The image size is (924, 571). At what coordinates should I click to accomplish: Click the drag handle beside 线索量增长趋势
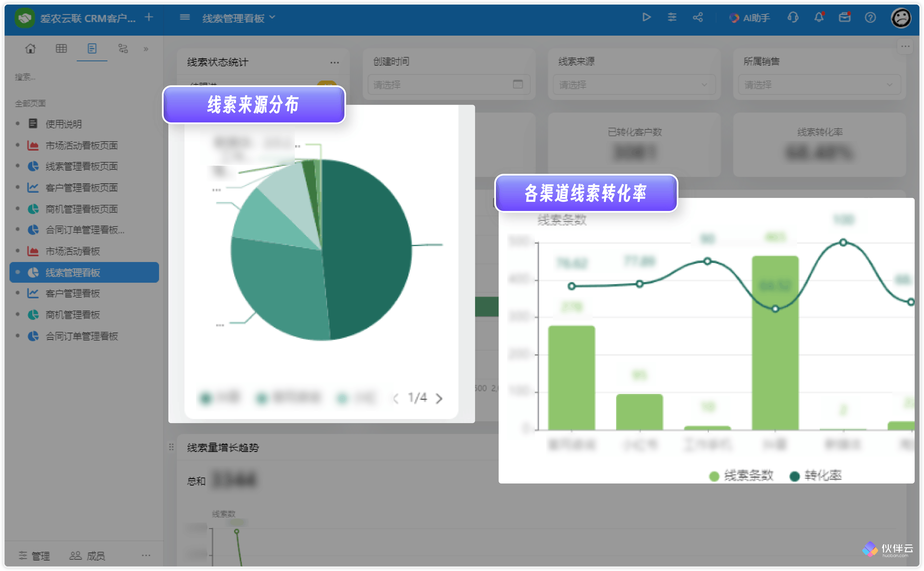tap(171, 447)
